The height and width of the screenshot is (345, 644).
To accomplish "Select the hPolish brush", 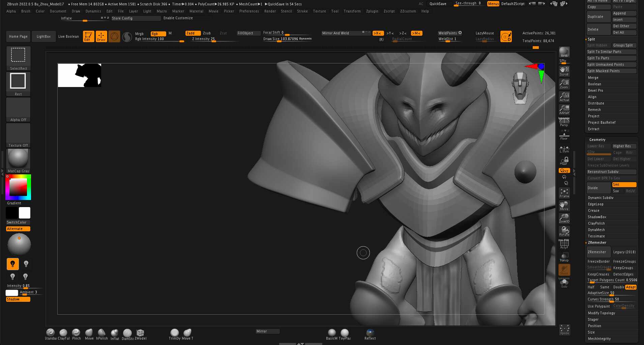I will pos(102,334).
